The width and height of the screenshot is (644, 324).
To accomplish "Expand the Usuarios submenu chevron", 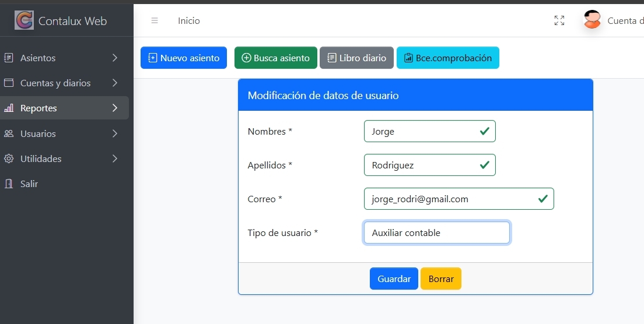I will [x=115, y=133].
